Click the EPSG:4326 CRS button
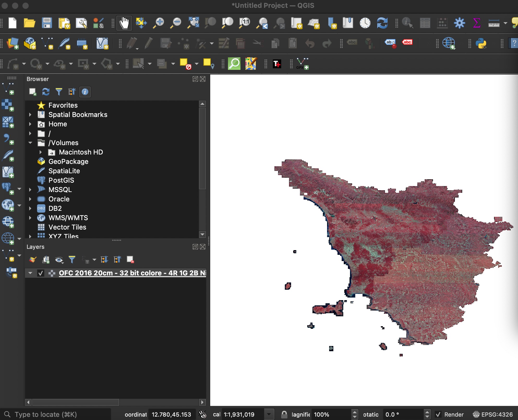 tap(493, 414)
